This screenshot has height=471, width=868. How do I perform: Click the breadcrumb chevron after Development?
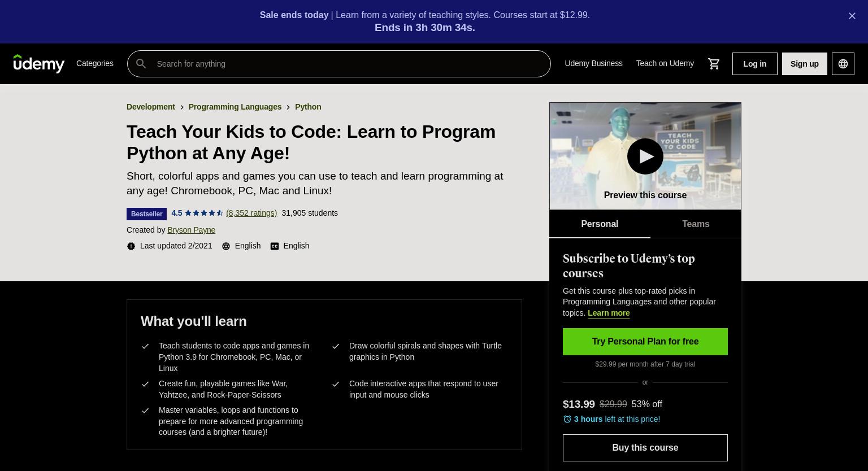182,107
